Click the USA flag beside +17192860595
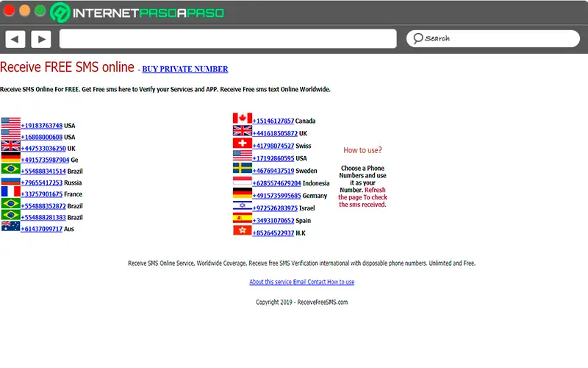The height and width of the screenshot is (368, 588). (243, 155)
